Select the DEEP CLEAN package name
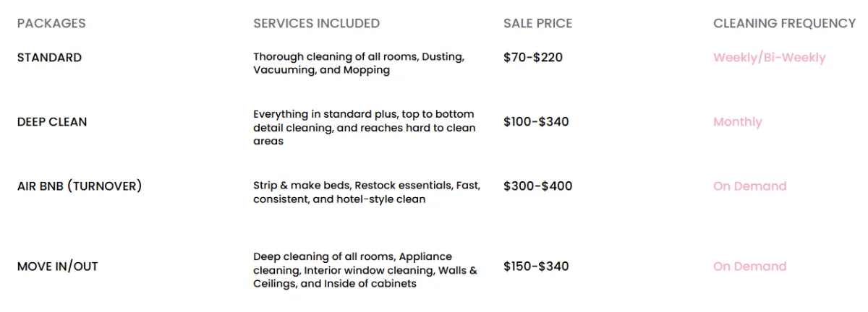The width and height of the screenshot is (868, 312). pos(52,121)
